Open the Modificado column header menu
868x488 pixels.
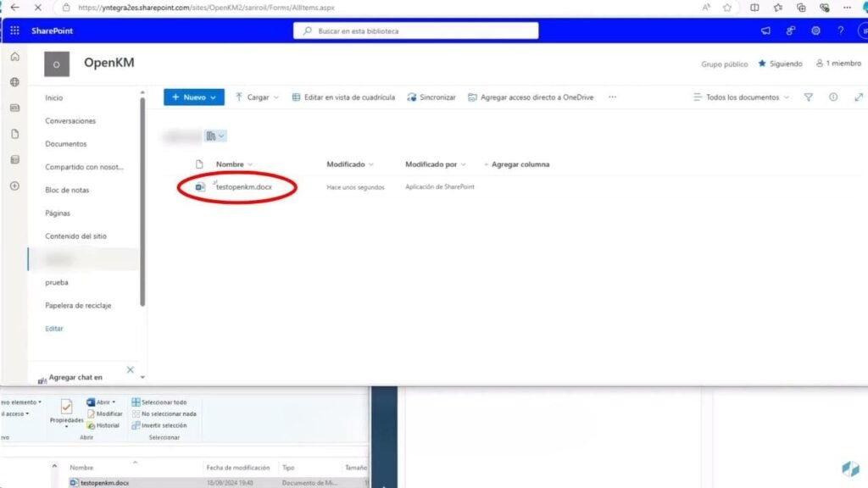pyautogui.click(x=350, y=164)
